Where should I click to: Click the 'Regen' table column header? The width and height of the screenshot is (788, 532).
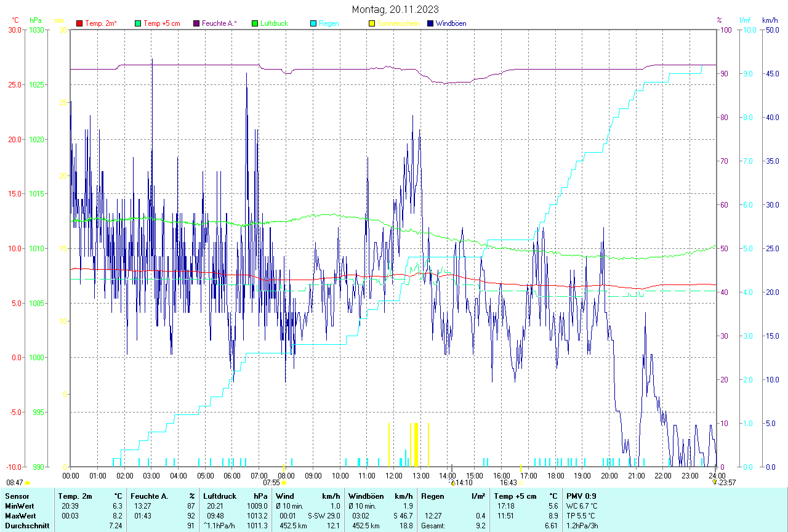(x=432, y=496)
